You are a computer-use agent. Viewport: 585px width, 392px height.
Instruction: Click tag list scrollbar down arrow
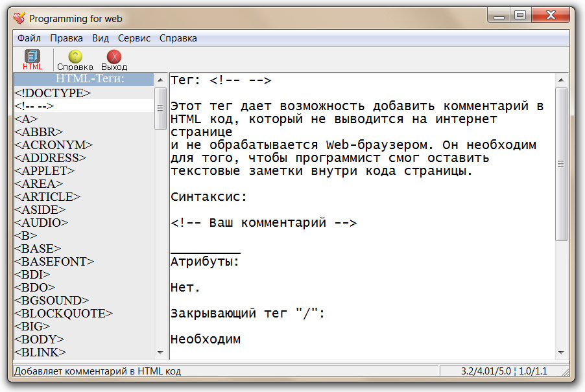click(160, 352)
